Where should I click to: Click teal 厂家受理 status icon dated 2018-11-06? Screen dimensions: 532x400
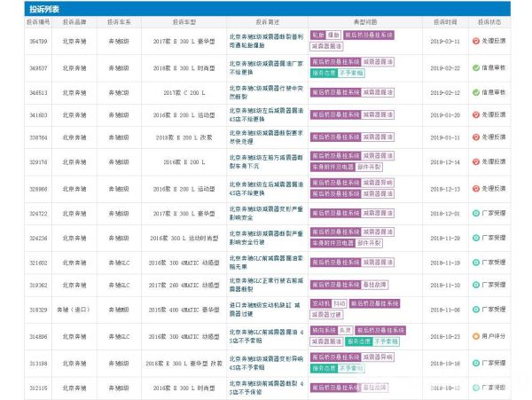[475, 310]
